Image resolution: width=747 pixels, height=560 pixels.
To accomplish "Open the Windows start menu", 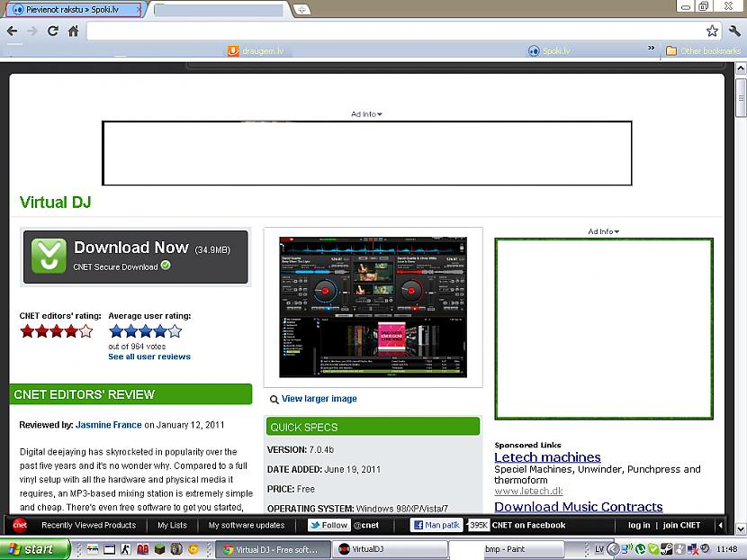I will tap(34, 549).
